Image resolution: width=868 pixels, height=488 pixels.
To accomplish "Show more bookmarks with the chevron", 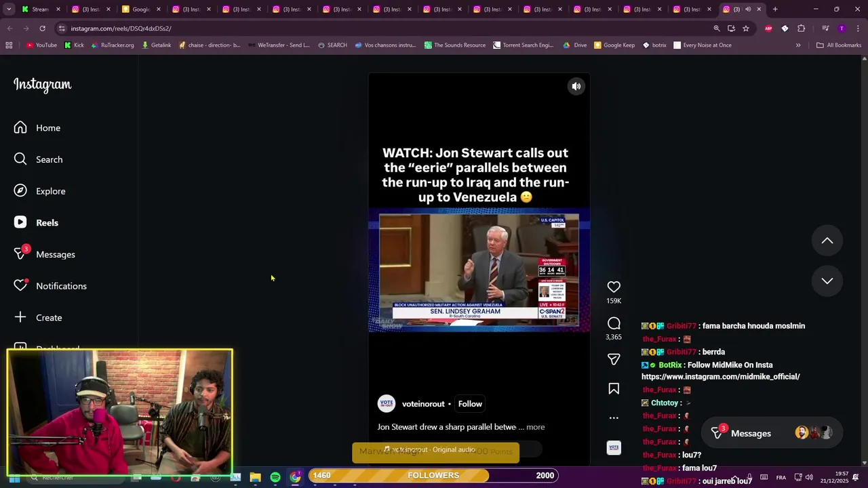I will [798, 45].
